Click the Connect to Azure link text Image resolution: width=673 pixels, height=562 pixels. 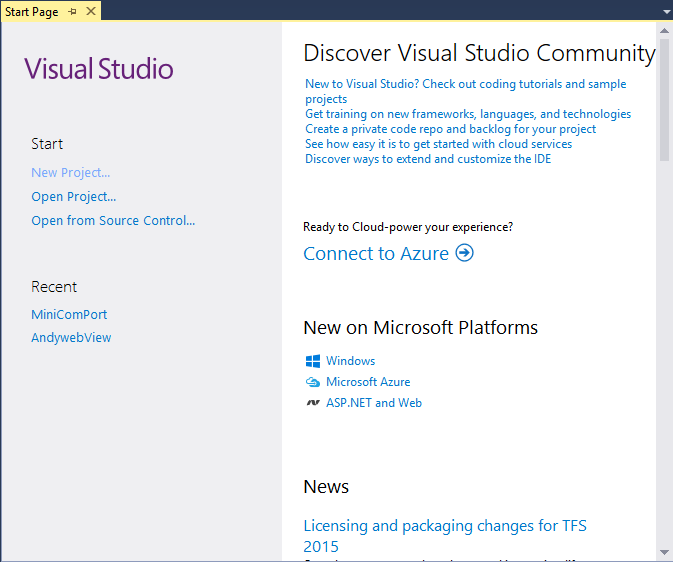coord(376,253)
